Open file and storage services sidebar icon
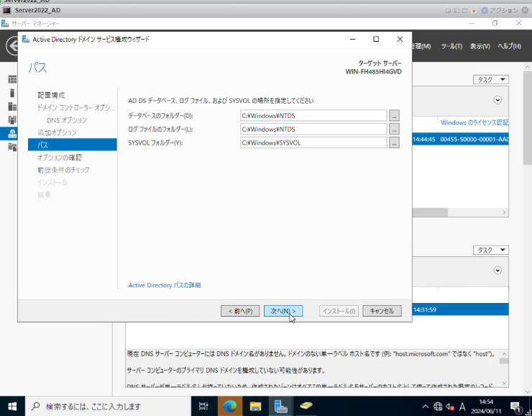The image size is (532, 416). [x=12, y=147]
